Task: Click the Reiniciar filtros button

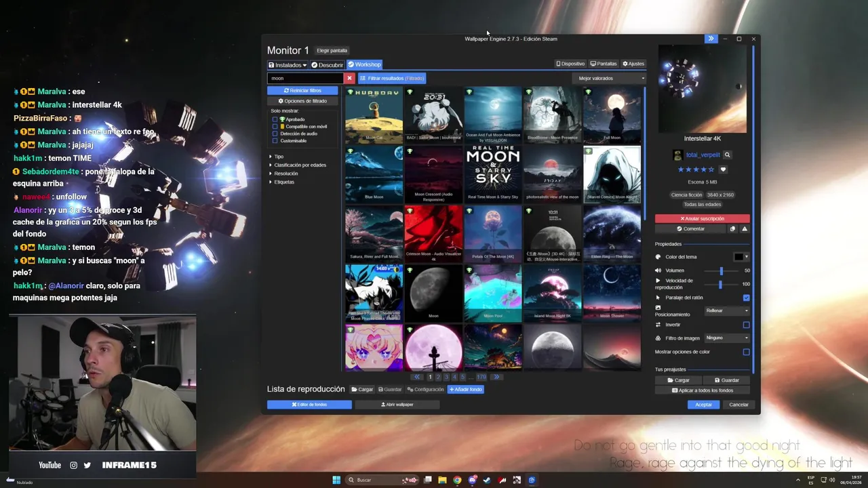Action: [x=302, y=90]
